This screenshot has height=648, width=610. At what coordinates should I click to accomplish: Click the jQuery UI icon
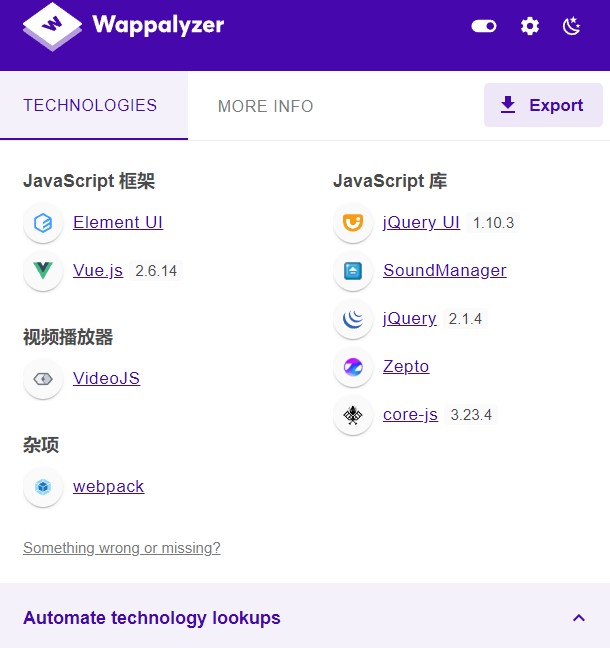tap(353, 223)
